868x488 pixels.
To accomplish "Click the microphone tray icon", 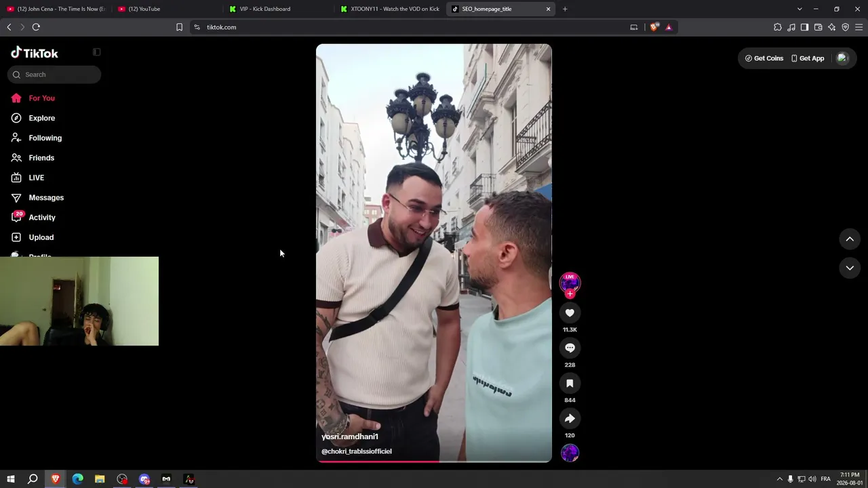I will click(x=790, y=479).
